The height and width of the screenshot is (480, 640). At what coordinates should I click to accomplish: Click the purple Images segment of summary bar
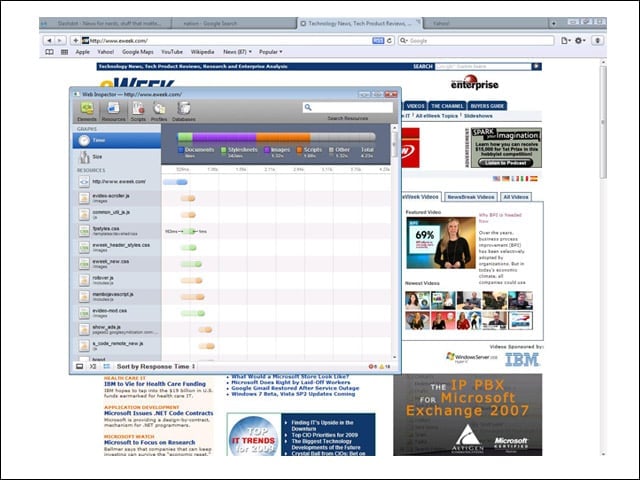(x=224, y=137)
